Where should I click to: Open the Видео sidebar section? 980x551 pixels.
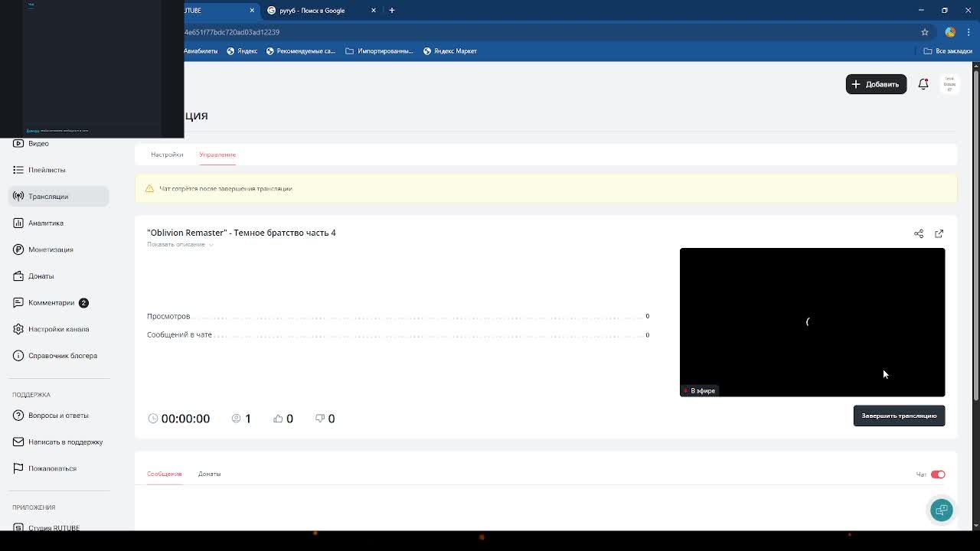[x=38, y=143]
